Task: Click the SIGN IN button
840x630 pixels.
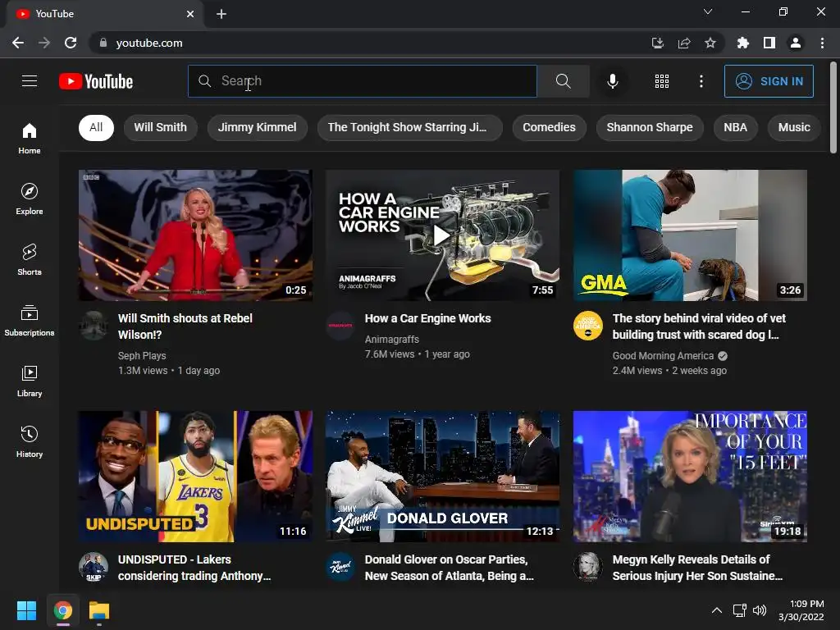Action: [769, 81]
